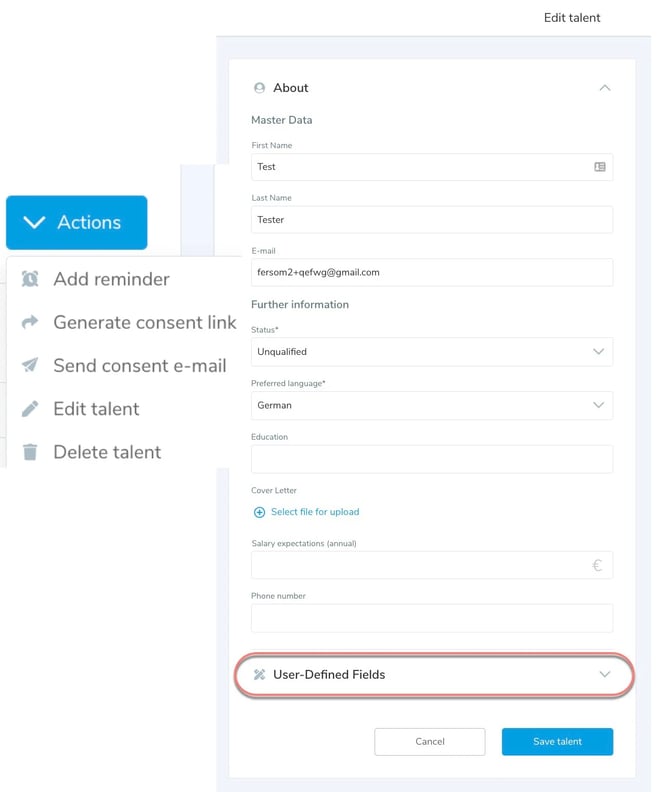670x792 pixels.
Task: Click the contact card icon in First Name
Action: (600, 167)
